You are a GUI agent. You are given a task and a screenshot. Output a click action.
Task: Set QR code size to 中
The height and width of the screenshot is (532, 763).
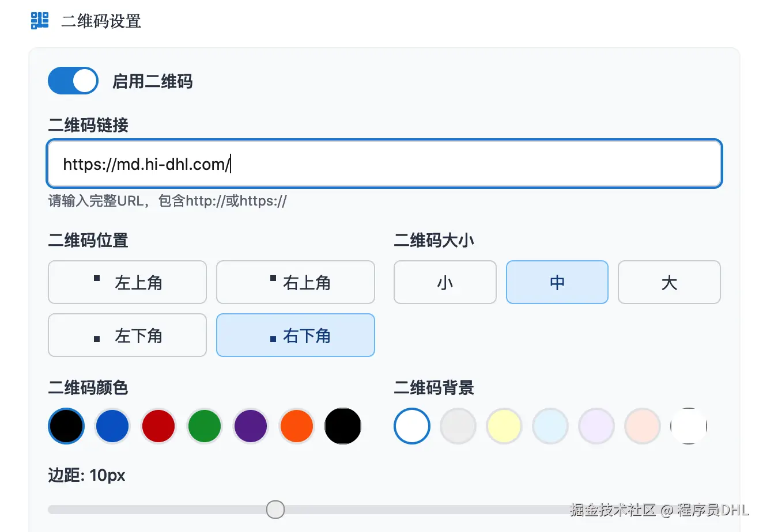557,282
